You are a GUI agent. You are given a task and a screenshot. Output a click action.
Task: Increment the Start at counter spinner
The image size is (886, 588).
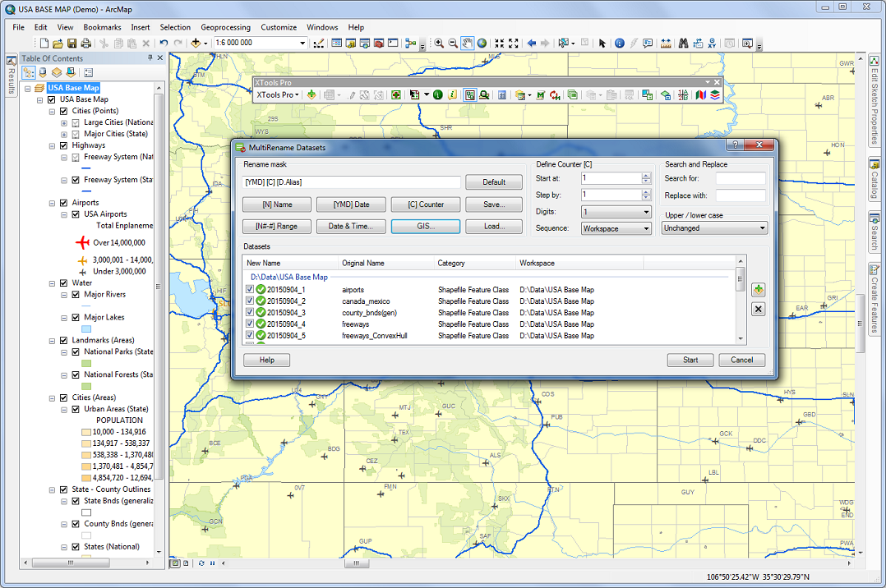[x=646, y=175]
